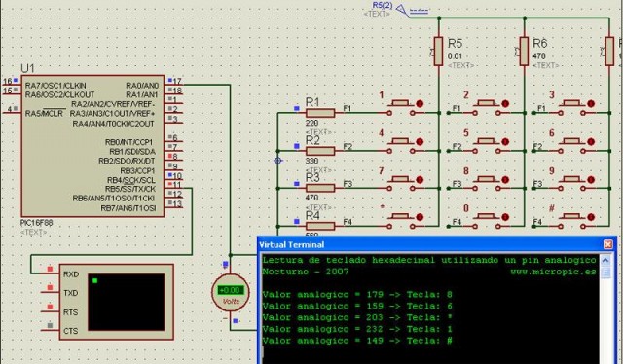This screenshot has height=364, width=623.
Task: Click 'www.micropic.es' text in the terminal
Action: pos(553,273)
